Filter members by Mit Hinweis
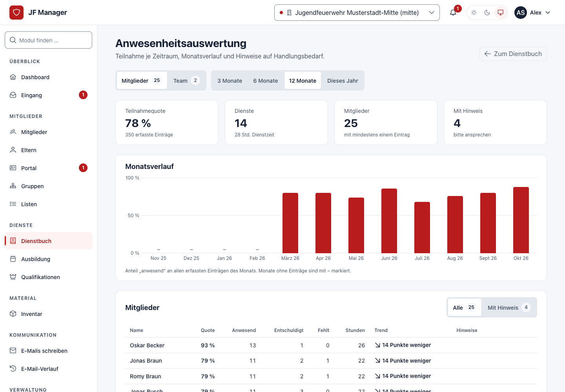The image size is (565, 392). pos(509,307)
